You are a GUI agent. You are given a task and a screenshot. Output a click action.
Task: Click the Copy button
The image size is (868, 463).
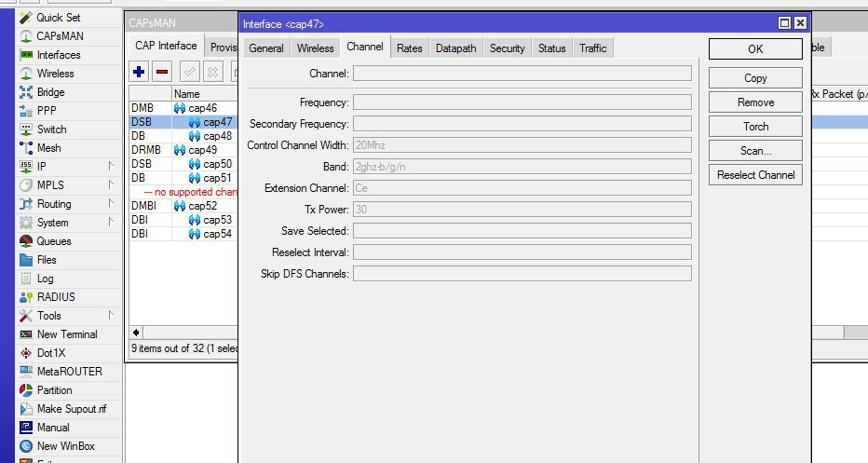pyautogui.click(x=755, y=78)
